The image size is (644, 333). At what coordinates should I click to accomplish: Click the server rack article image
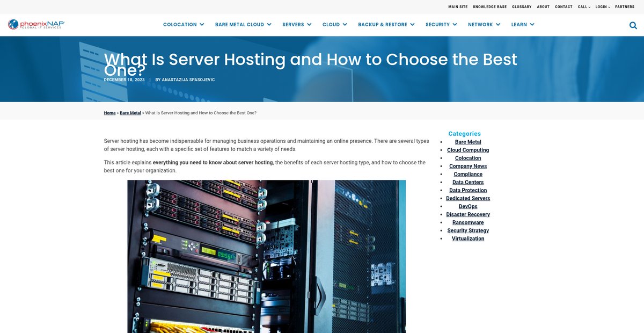(266, 256)
